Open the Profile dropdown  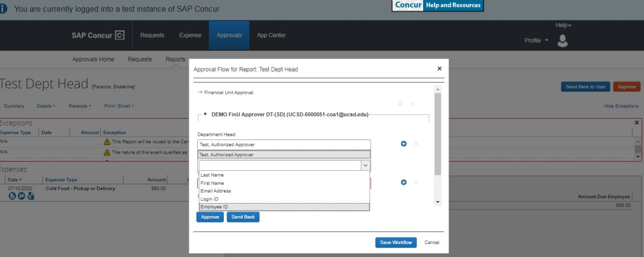click(x=537, y=40)
